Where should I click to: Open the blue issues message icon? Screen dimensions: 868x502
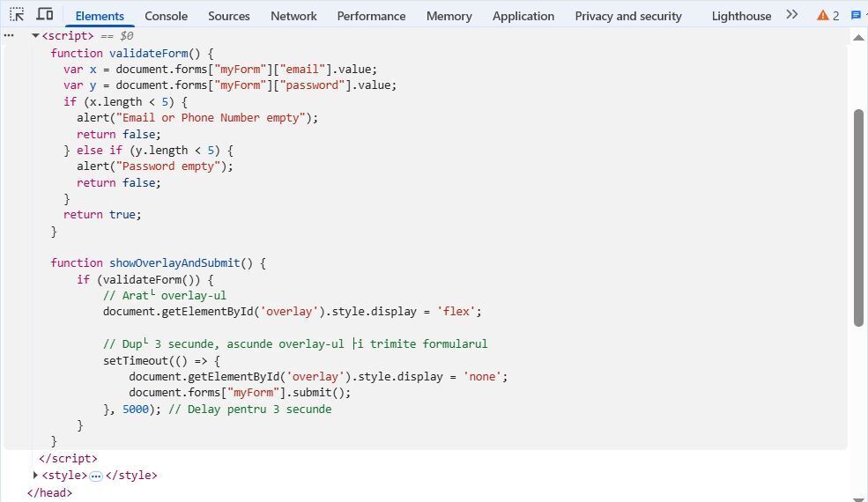[857, 16]
